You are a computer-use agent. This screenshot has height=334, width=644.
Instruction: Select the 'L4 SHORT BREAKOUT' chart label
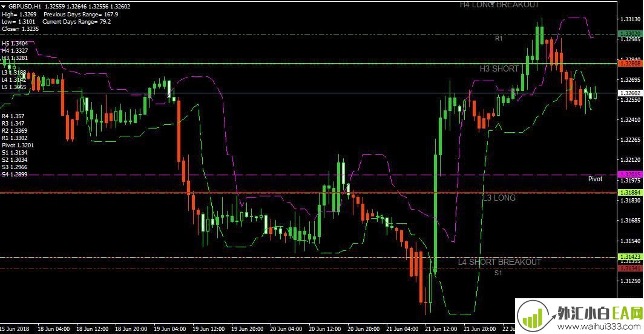click(x=499, y=262)
